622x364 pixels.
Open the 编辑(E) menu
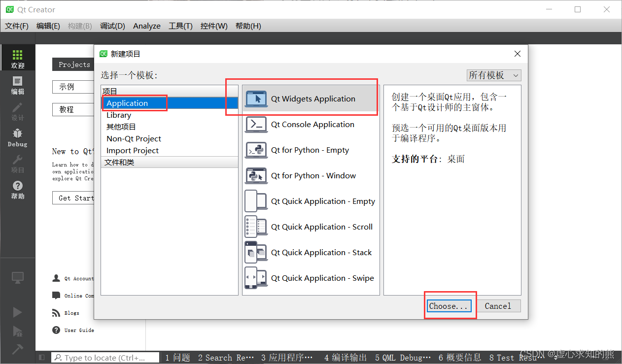(48, 26)
